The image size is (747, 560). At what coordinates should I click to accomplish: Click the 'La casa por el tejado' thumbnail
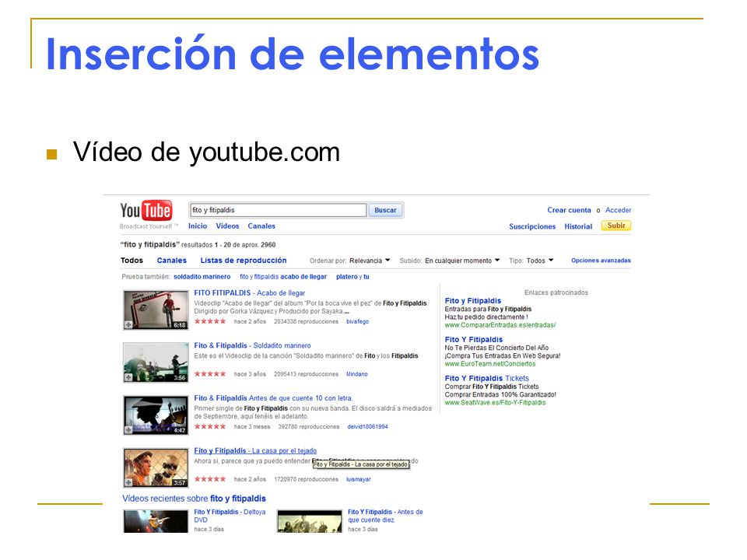click(x=156, y=467)
